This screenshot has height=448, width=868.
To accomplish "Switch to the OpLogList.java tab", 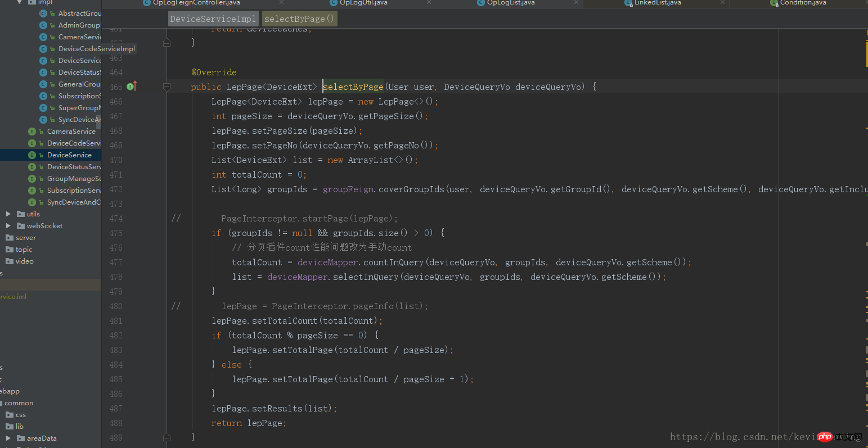I will [511, 2].
